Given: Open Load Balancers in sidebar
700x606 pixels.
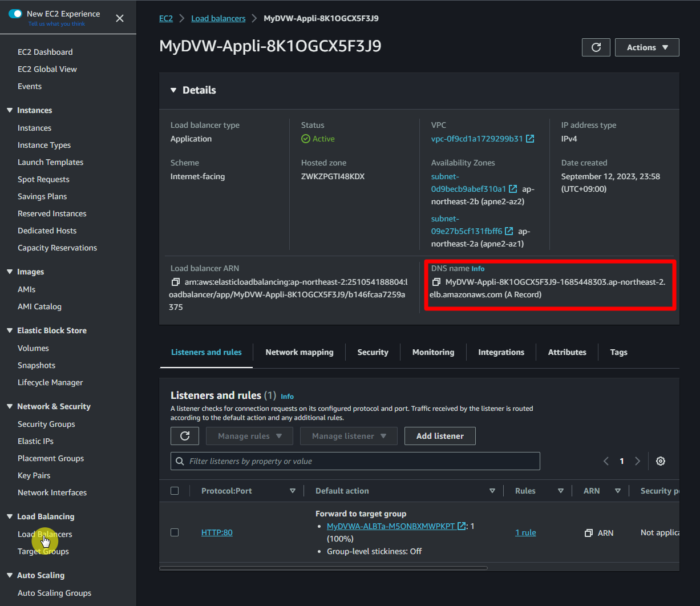Looking at the screenshot, I should click(44, 534).
